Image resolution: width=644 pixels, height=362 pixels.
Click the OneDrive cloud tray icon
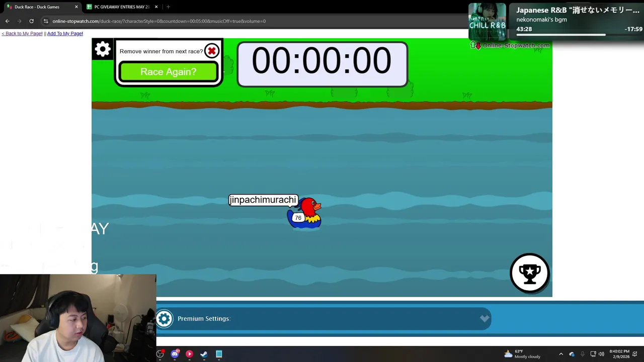[x=572, y=354]
